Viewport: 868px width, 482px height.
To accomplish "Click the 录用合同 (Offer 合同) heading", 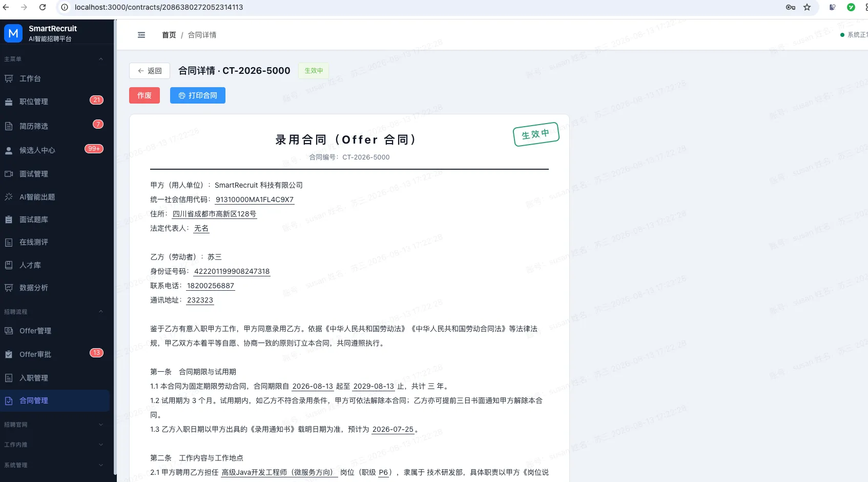I will [347, 139].
